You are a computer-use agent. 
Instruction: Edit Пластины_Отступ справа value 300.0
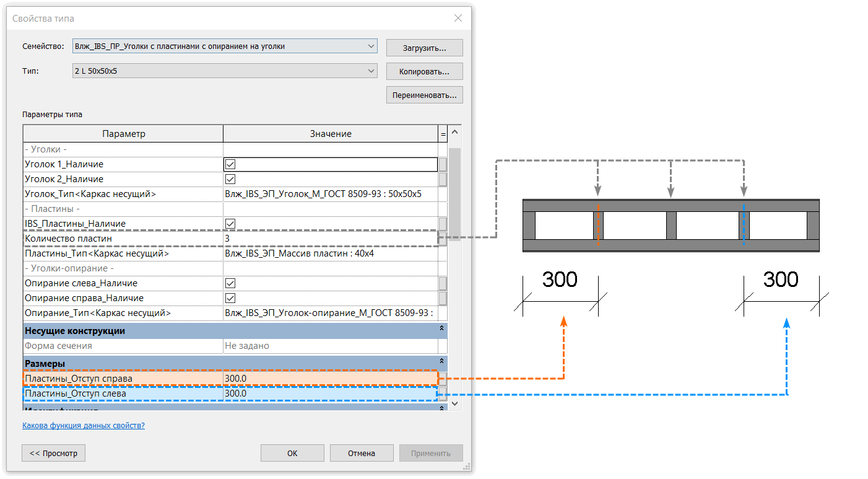(x=331, y=378)
